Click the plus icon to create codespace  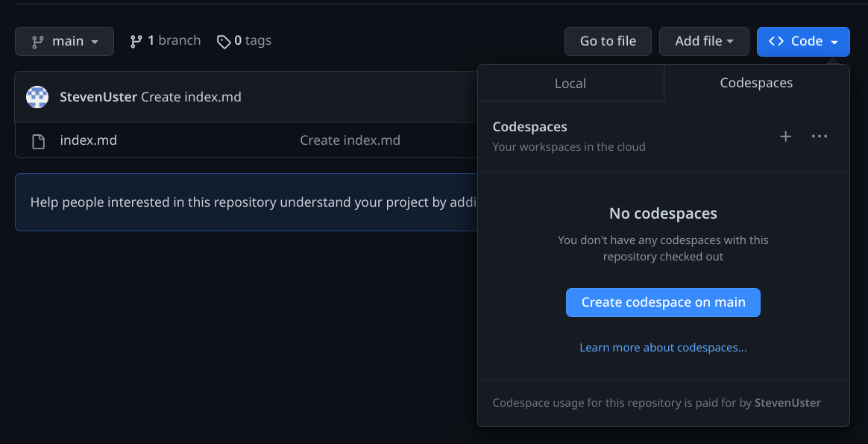[785, 137]
